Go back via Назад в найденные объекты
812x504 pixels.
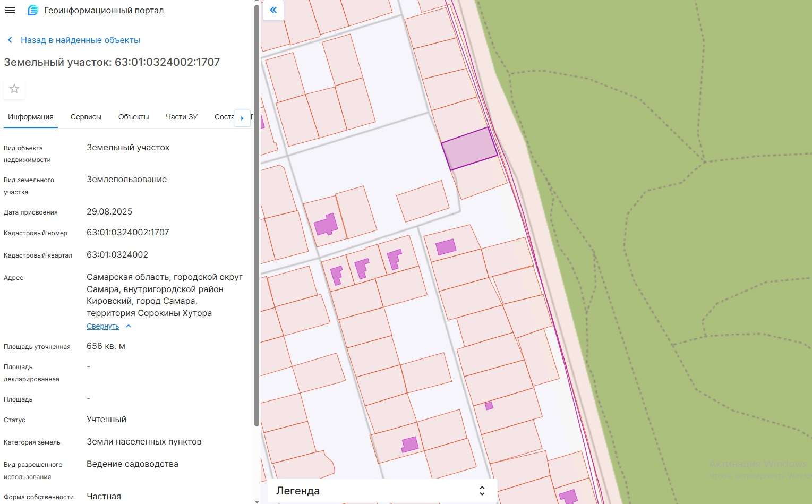pyautogui.click(x=80, y=40)
